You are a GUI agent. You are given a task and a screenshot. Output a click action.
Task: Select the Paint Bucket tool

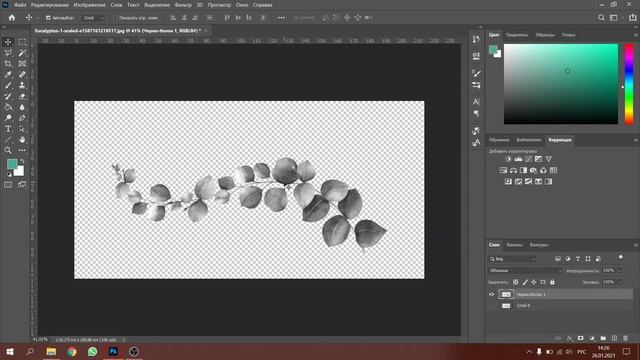point(8,107)
